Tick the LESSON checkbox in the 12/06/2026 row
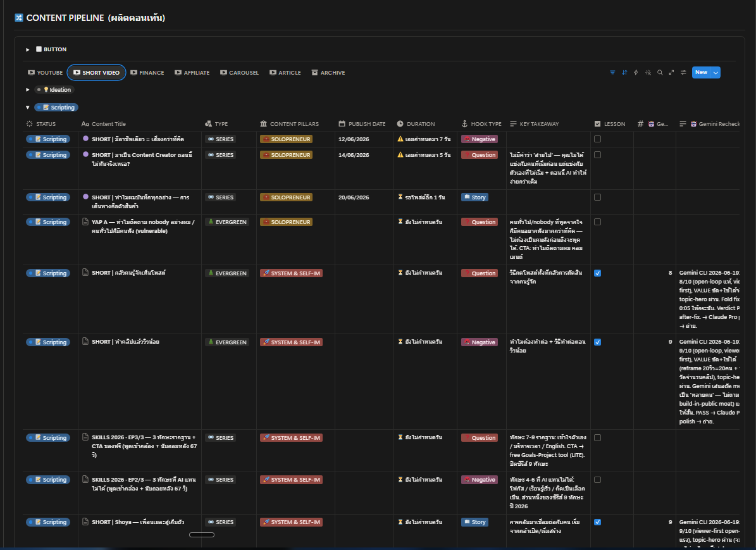 tap(597, 139)
